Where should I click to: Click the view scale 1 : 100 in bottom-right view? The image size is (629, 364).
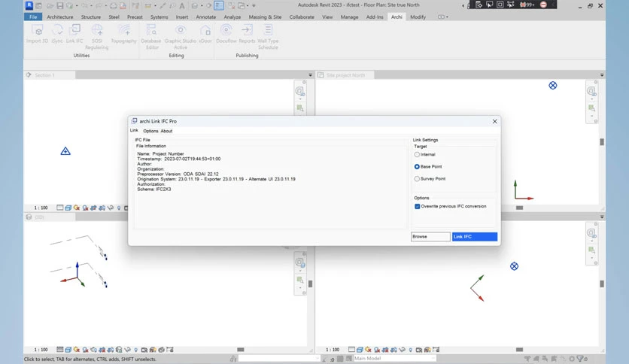pyautogui.click(x=333, y=350)
